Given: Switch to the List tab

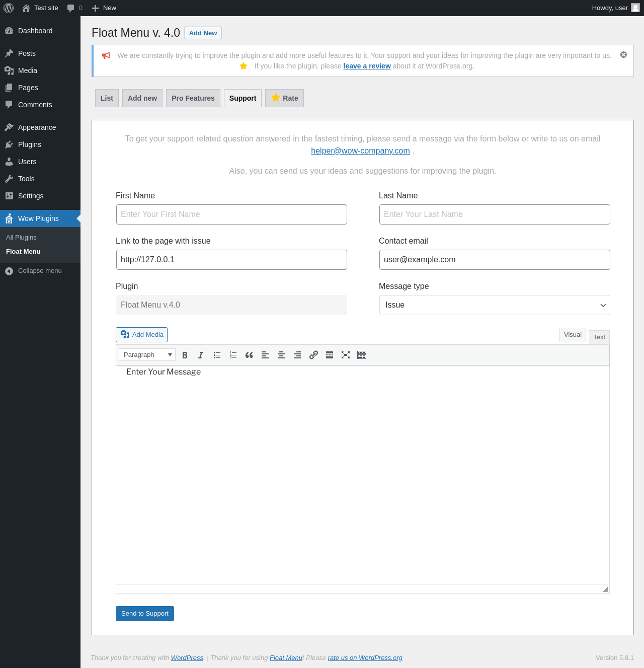Looking at the screenshot, I should point(107,98).
